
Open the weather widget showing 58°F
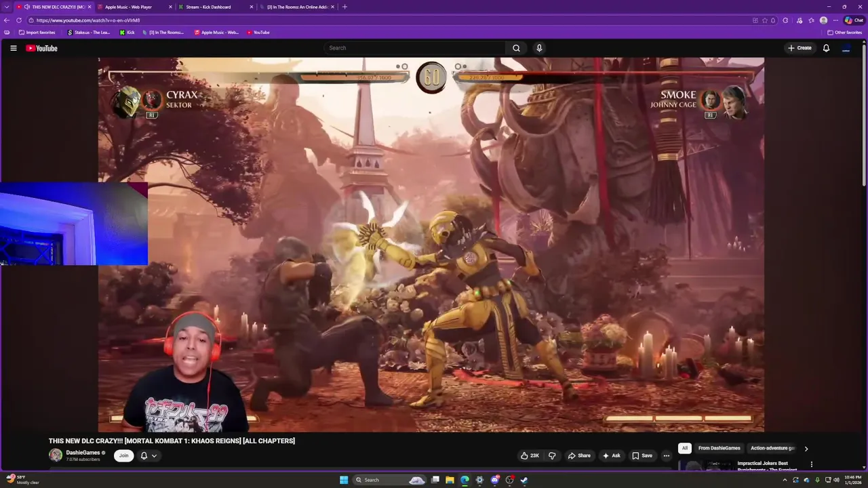click(x=21, y=480)
